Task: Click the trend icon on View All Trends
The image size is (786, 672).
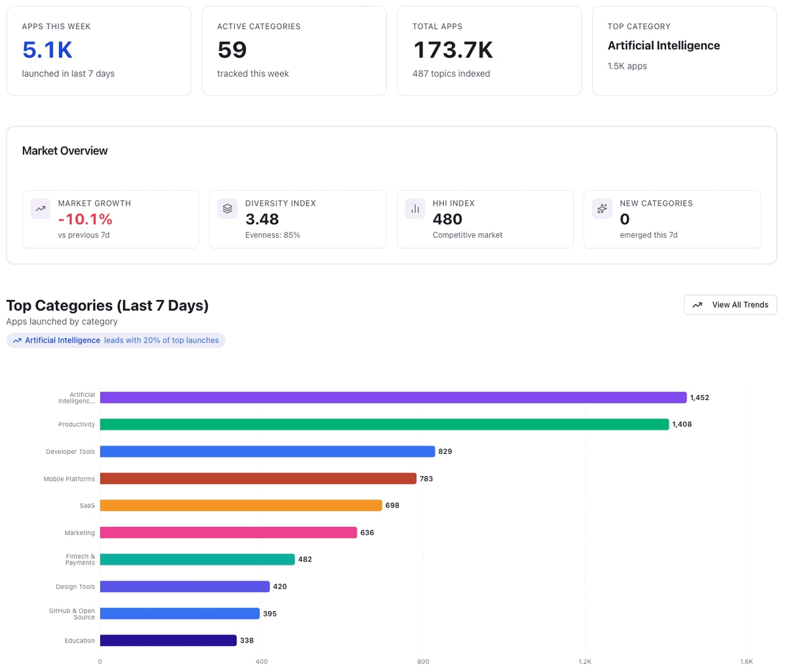Action: point(698,305)
